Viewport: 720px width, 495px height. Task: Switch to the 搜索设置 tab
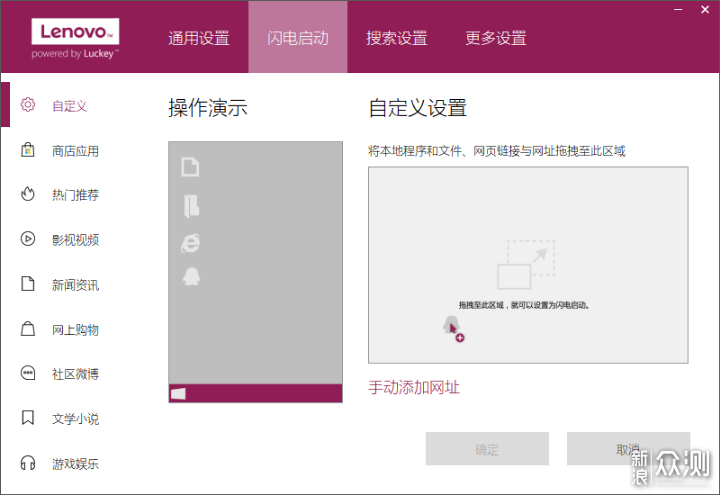pos(396,38)
